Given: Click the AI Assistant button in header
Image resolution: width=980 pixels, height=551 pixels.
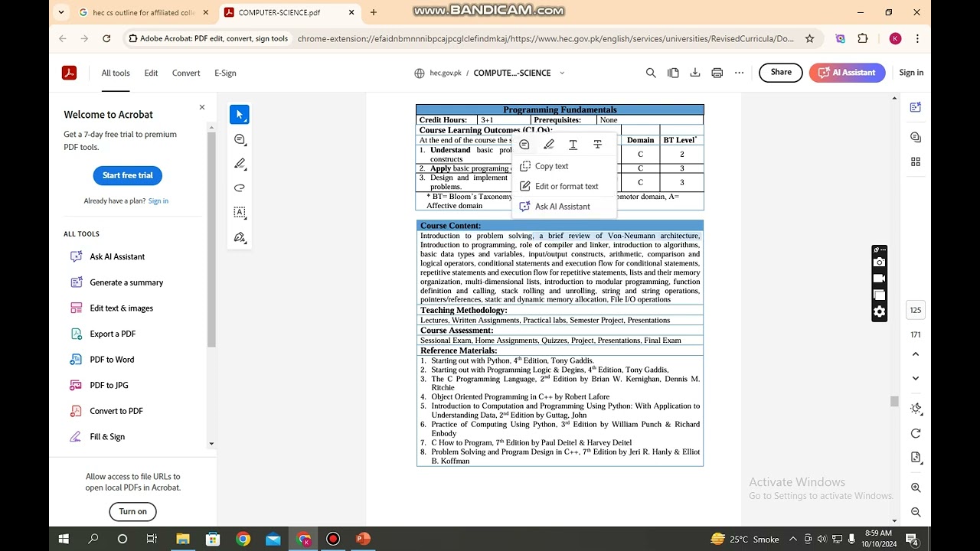Looking at the screenshot, I should point(848,73).
